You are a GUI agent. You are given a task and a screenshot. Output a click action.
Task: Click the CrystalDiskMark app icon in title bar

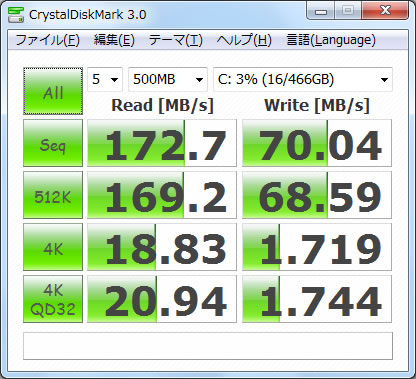tap(16, 14)
